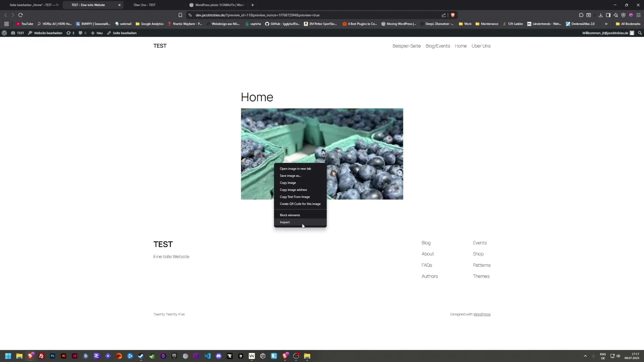Select the pencil icon next to Seite bearbeiten
644x362 pixels.
click(109, 33)
